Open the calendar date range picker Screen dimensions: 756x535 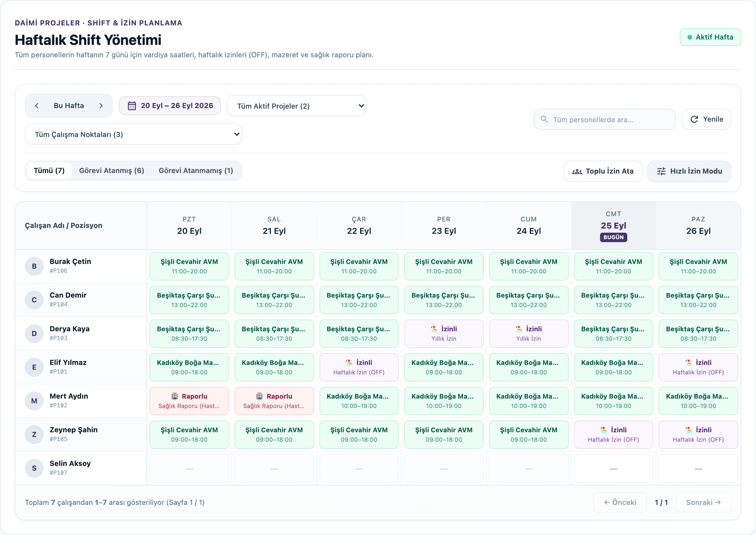(170, 106)
